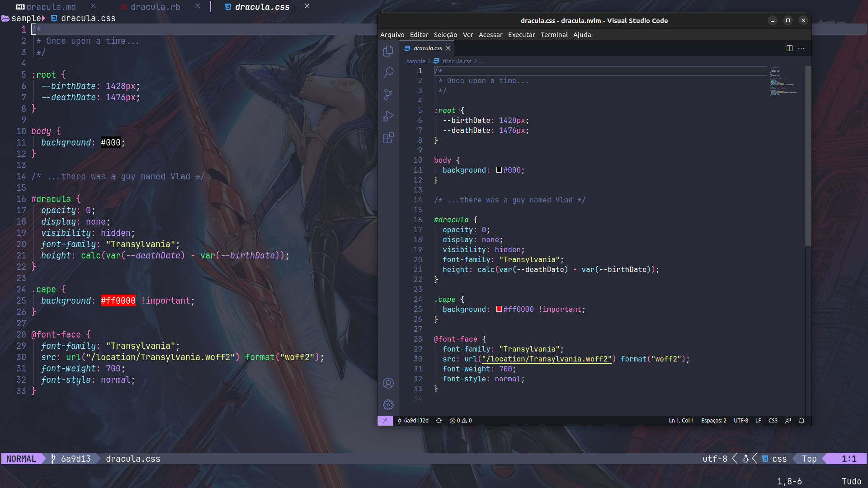Close the dracula.css tab in Neovim
This screenshot has height=488, width=868.
tap(307, 6)
